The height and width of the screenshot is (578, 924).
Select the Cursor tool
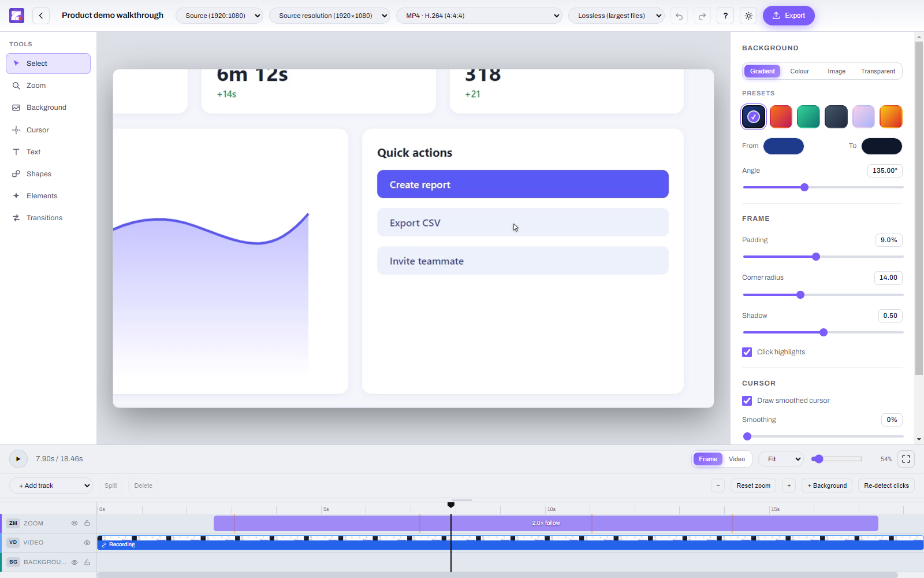tap(48, 130)
